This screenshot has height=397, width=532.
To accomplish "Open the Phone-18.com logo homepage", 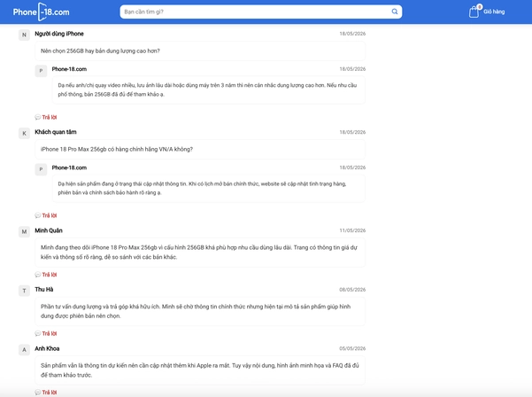I will pos(41,12).
